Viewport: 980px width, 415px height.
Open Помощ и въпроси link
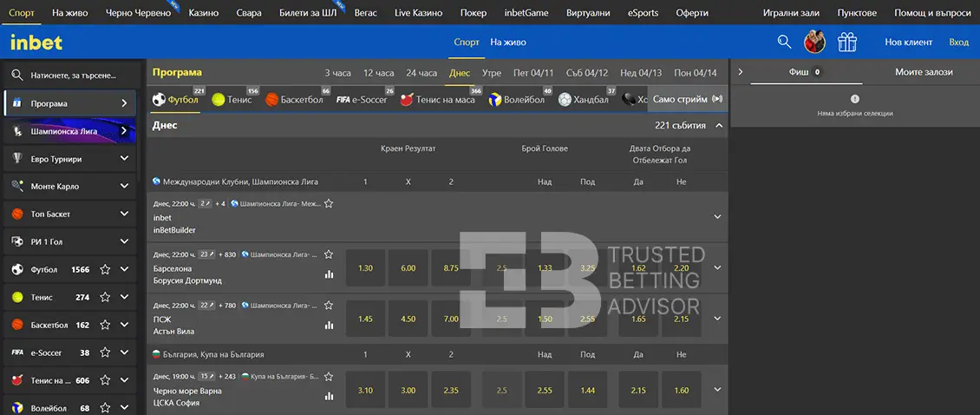click(932, 12)
